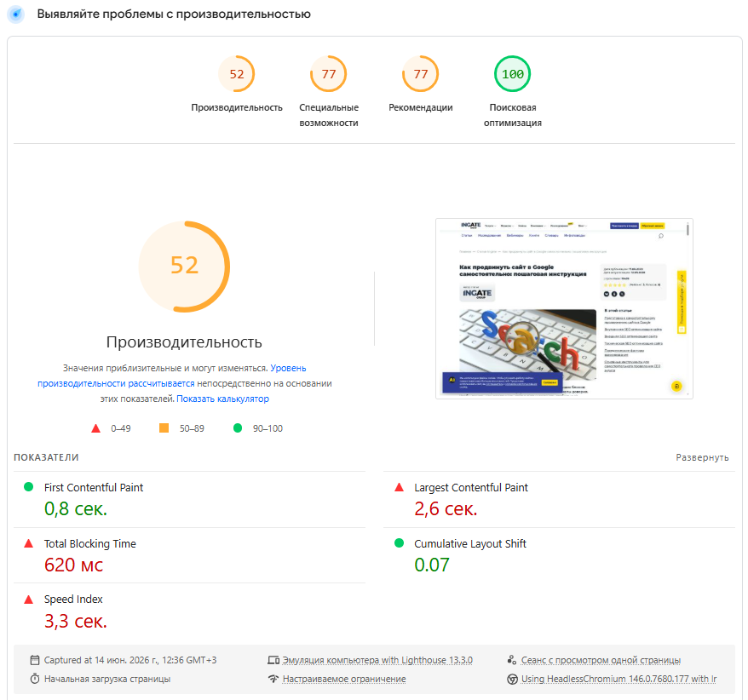Click the red triangle beside Total Blocking Time
This screenshot has height=700, width=748.
(29, 543)
